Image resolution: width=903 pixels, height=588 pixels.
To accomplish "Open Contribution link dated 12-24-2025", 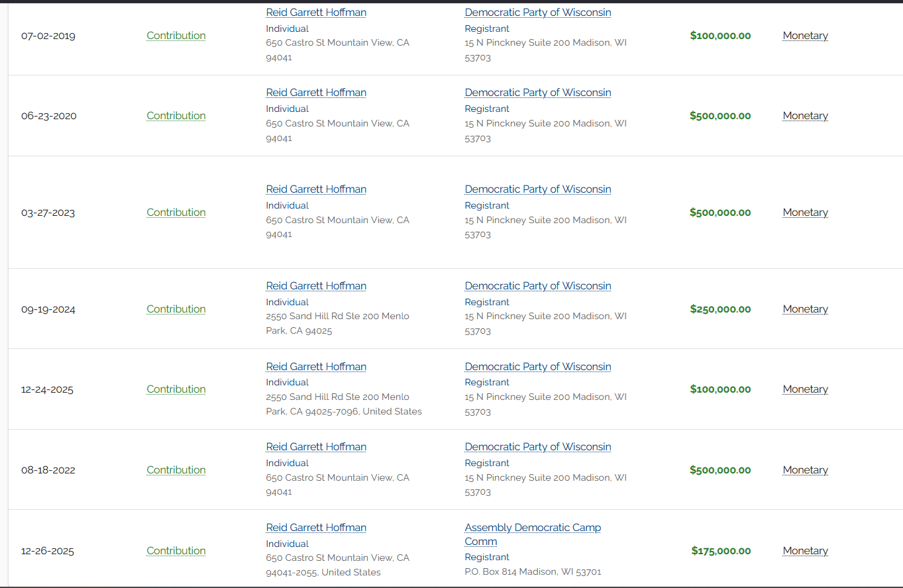I will [x=176, y=389].
